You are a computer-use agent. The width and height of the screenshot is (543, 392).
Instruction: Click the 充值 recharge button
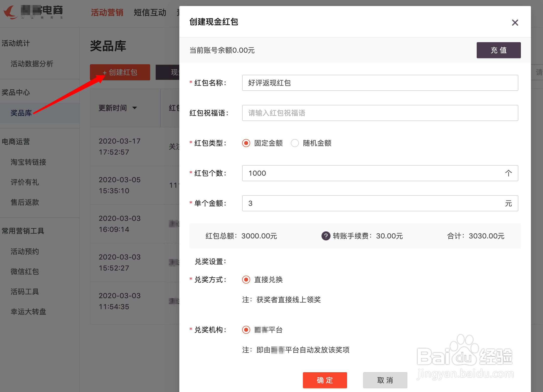coord(498,50)
